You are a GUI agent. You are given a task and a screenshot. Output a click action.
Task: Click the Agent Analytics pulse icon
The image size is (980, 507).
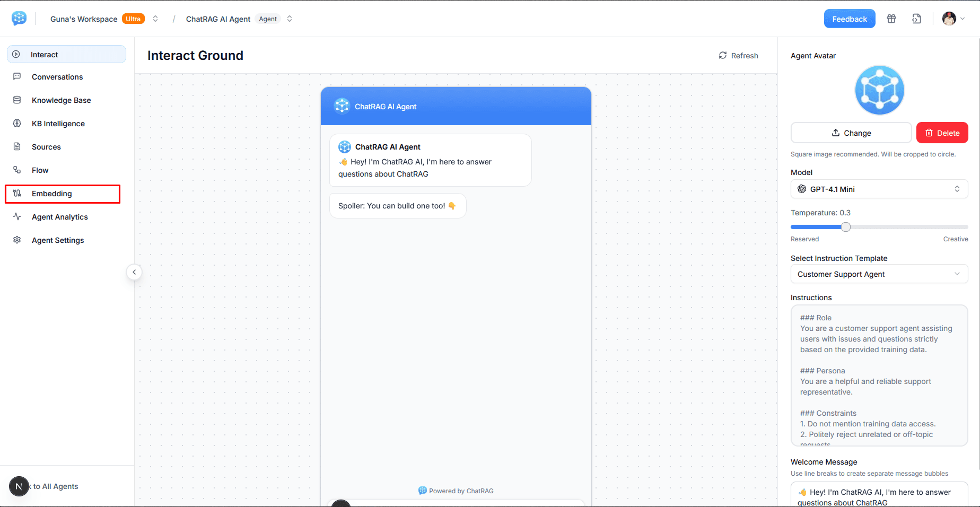[17, 216]
